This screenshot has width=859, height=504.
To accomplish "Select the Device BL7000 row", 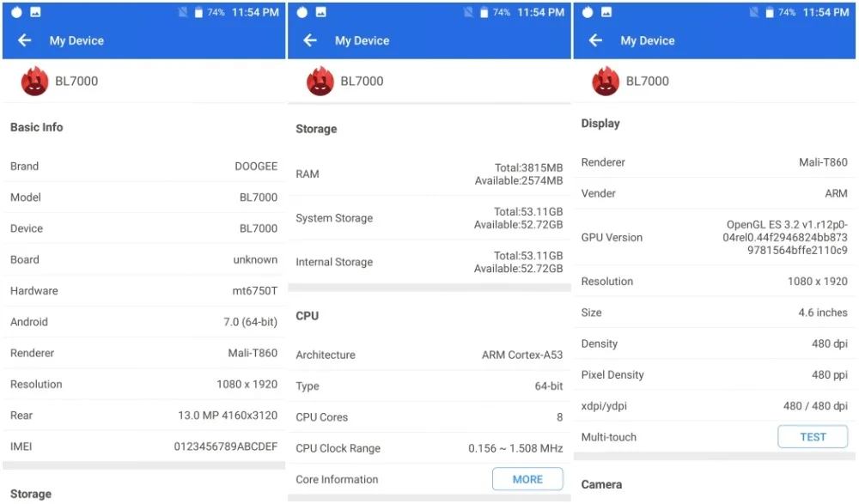I will click(143, 228).
